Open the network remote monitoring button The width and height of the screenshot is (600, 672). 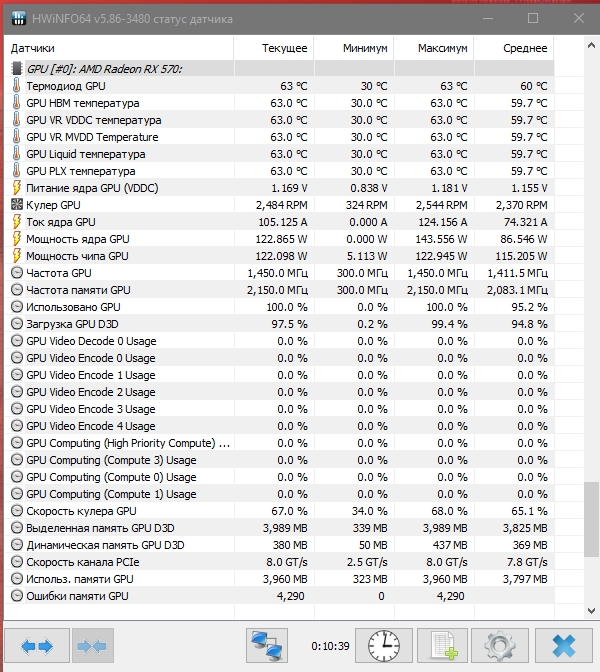(x=267, y=646)
